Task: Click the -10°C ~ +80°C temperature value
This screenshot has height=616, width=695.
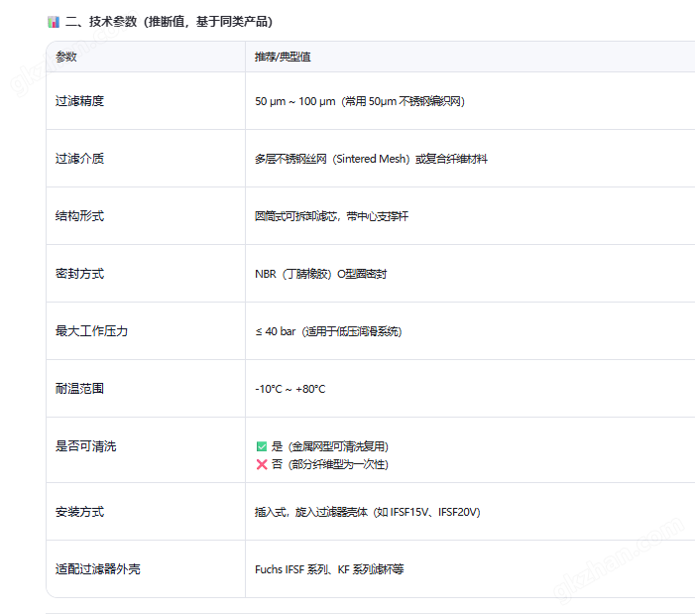Action: [x=290, y=389]
